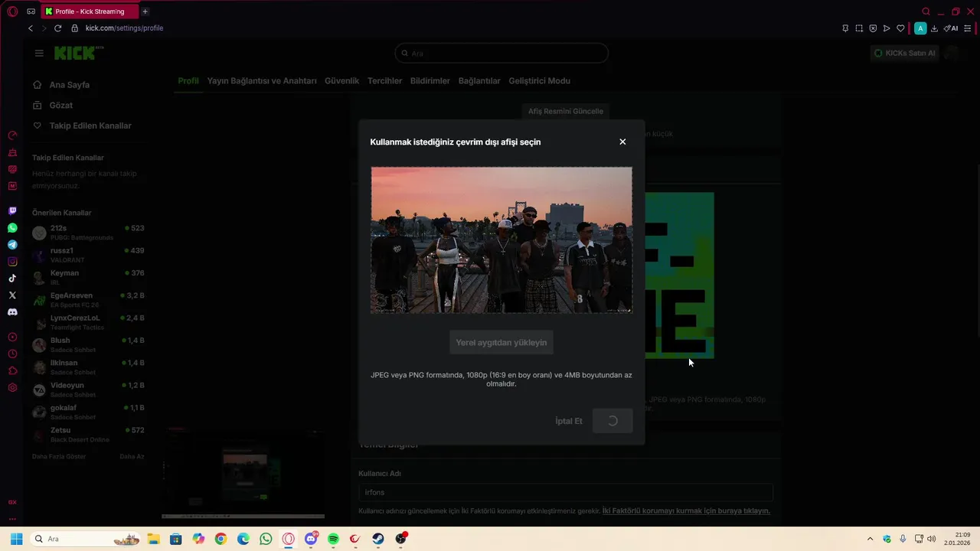Open the teal A profile extension
Image resolution: width=980 pixels, height=551 pixels.
tap(920, 28)
